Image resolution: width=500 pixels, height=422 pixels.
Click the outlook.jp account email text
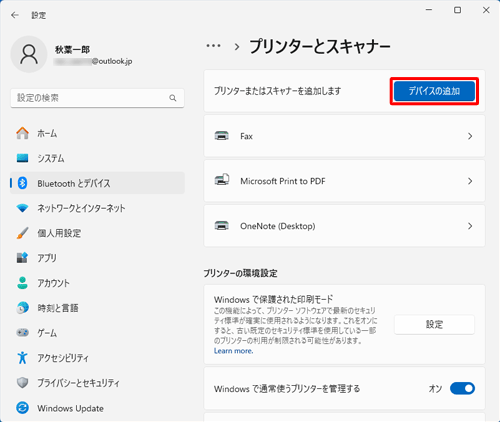[93, 61]
